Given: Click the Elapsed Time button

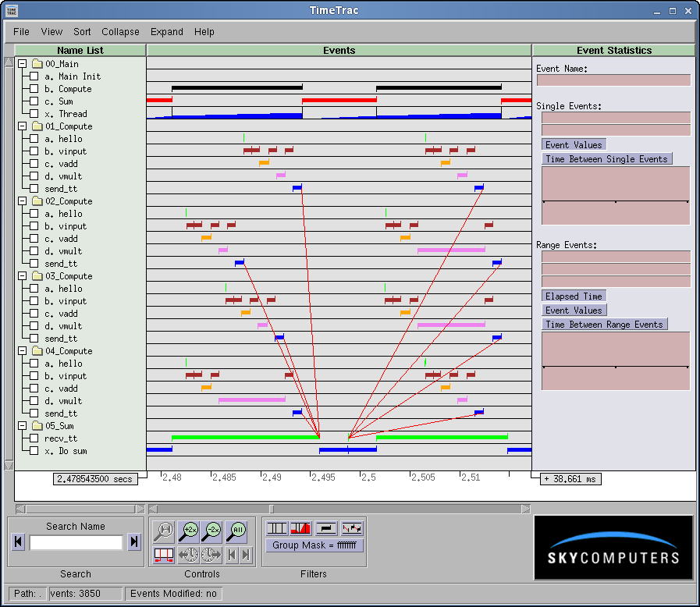Looking at the screenshot, I should [x=574, y=296].
